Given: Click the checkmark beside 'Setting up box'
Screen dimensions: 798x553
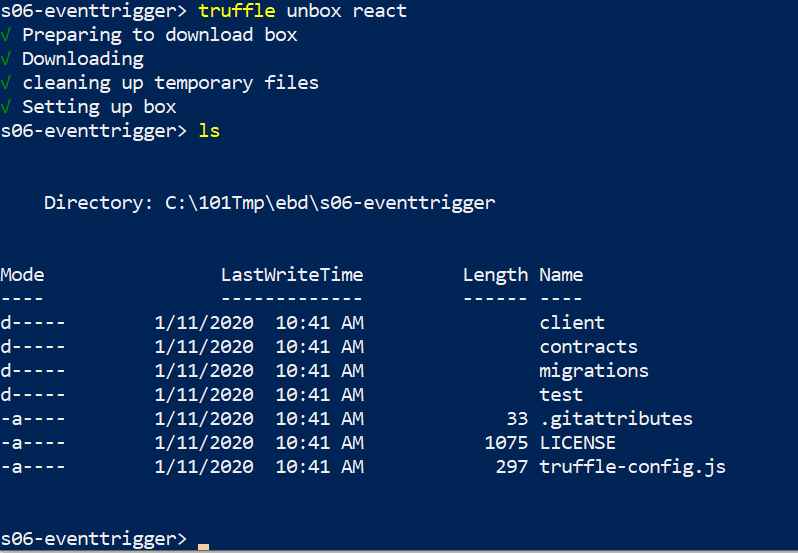Looking at the screenshot, I should coord(6,107).
